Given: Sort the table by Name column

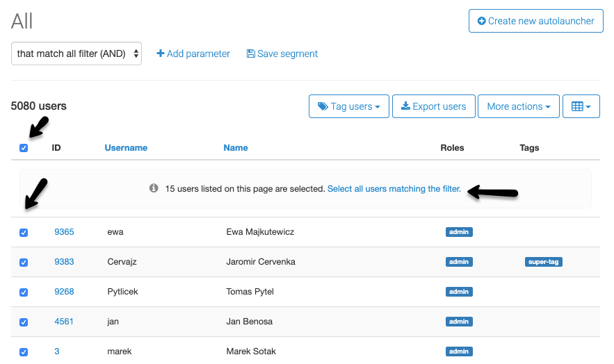Looking at the screenshot, I should point(236,148).
